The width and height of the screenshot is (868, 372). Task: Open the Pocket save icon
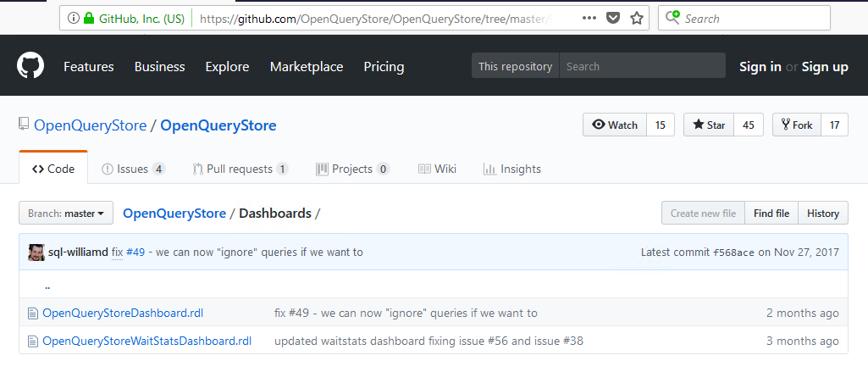613,18
